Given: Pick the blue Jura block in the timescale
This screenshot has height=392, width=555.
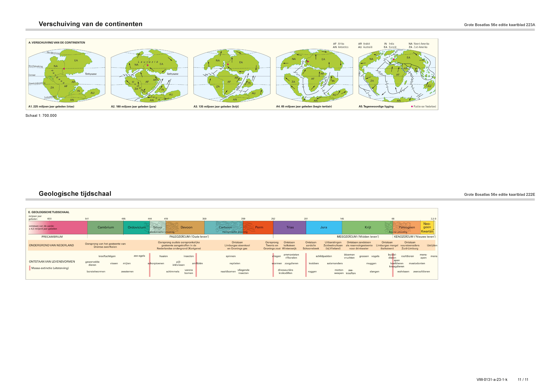Looking at the screenshot, I should 324,227.
